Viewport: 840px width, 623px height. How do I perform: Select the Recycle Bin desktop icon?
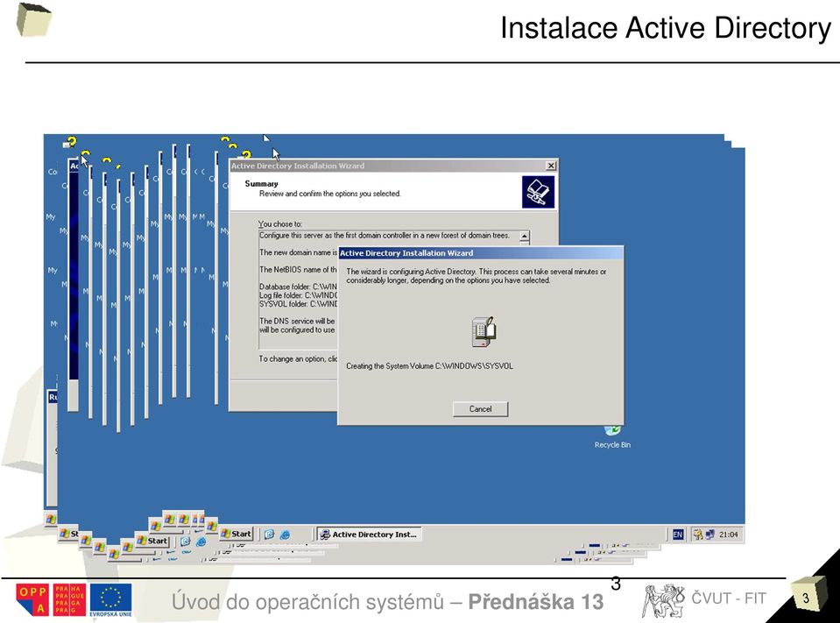pyautogui.click(x=612, y=437)
